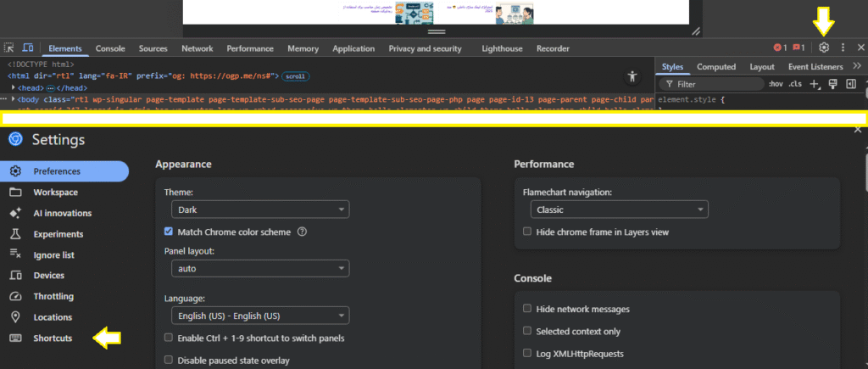Toggle the :hov element state button

(776, 84)
